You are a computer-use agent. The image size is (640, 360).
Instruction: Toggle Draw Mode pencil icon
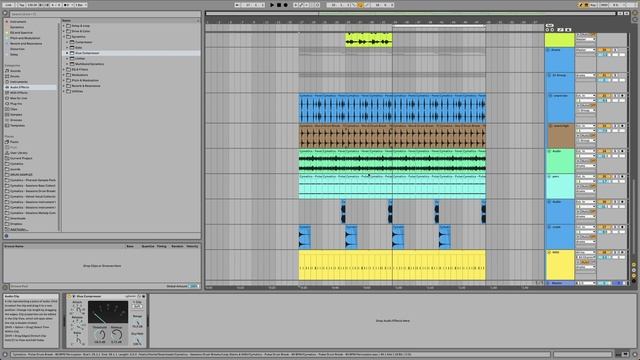(x=580, y=5)
